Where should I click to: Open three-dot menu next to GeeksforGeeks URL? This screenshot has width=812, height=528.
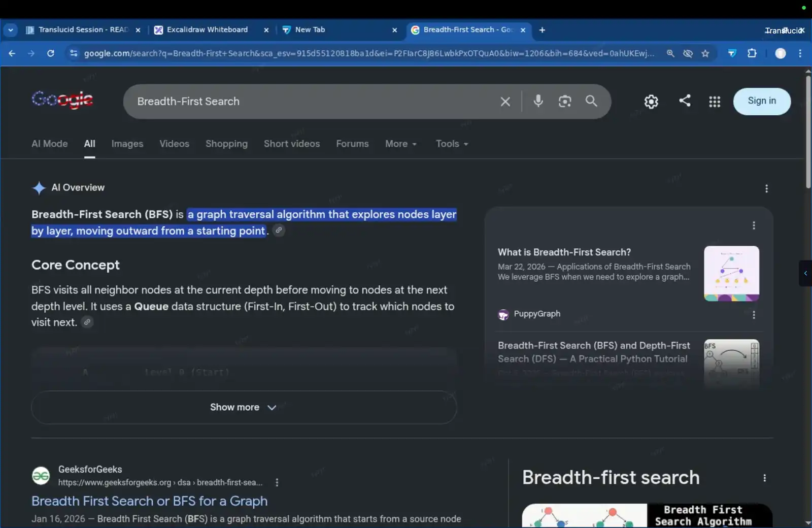point(277,482)
